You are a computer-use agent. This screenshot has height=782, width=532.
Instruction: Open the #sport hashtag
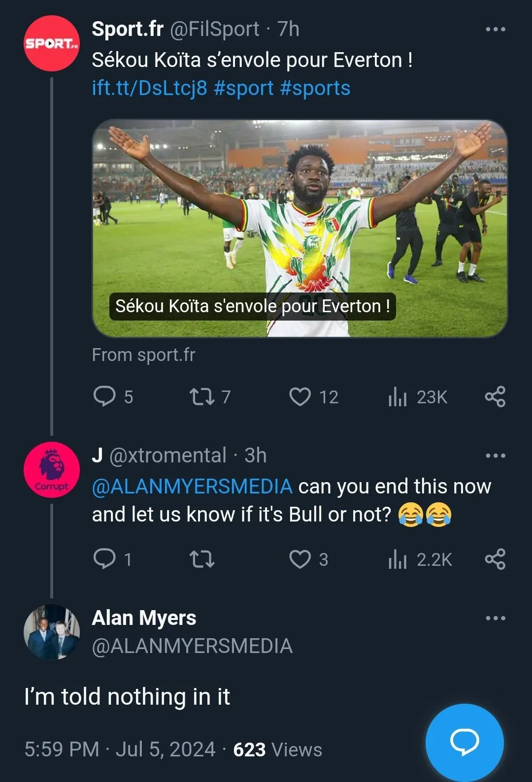(x=244, y=89)
